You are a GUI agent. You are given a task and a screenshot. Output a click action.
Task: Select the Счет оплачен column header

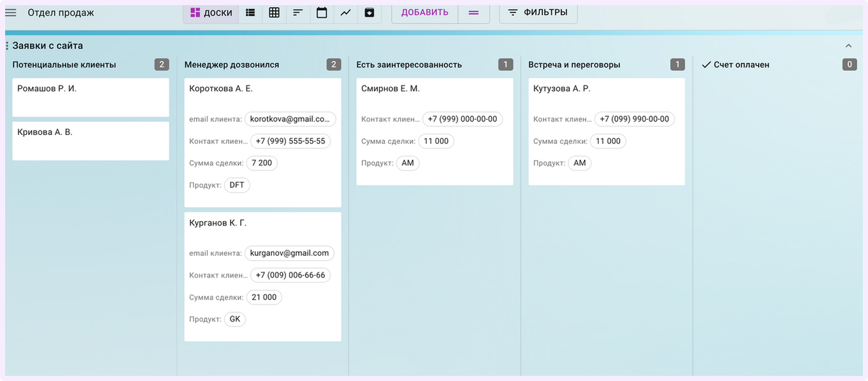[x=741, y=65]
